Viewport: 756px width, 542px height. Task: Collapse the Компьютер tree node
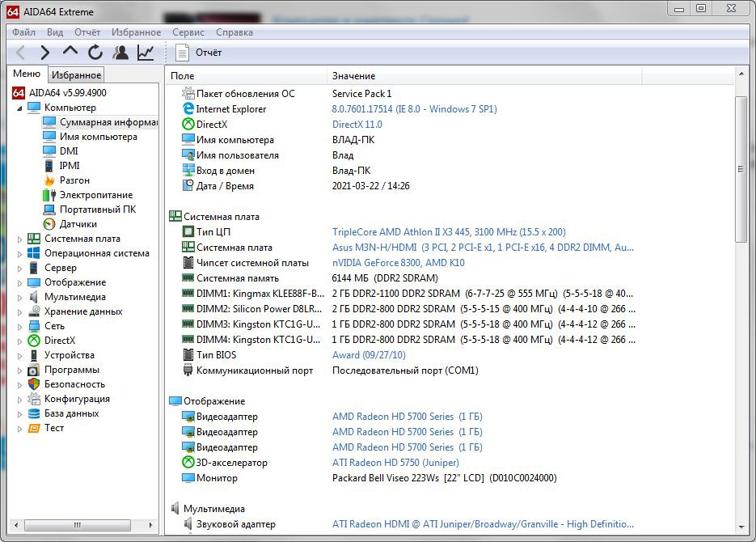pyautogui.click(x=21, y=108)
